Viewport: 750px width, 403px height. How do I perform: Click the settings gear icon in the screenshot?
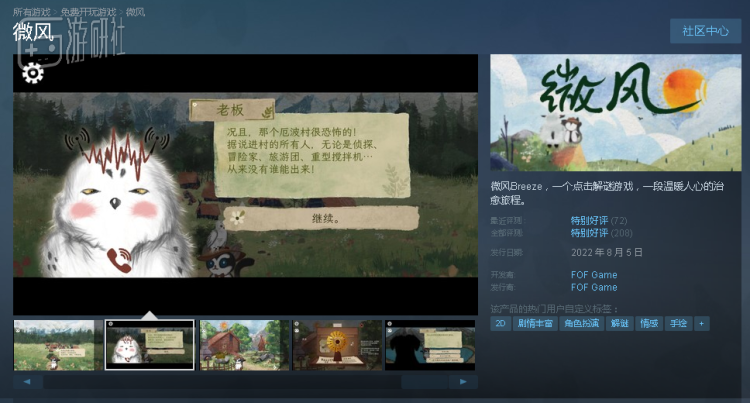(33, 73)
